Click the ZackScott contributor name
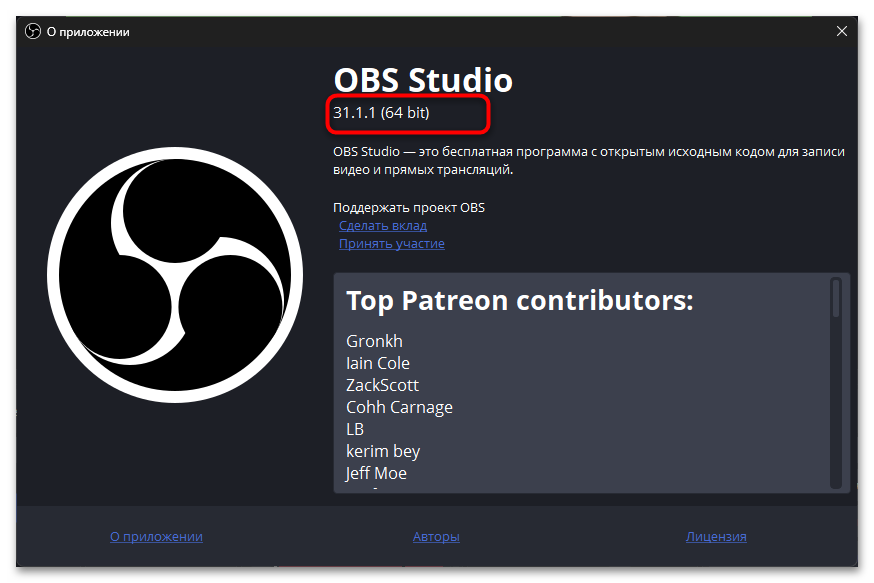The height and width of the screenshot is (583, 874). [382, 385]
